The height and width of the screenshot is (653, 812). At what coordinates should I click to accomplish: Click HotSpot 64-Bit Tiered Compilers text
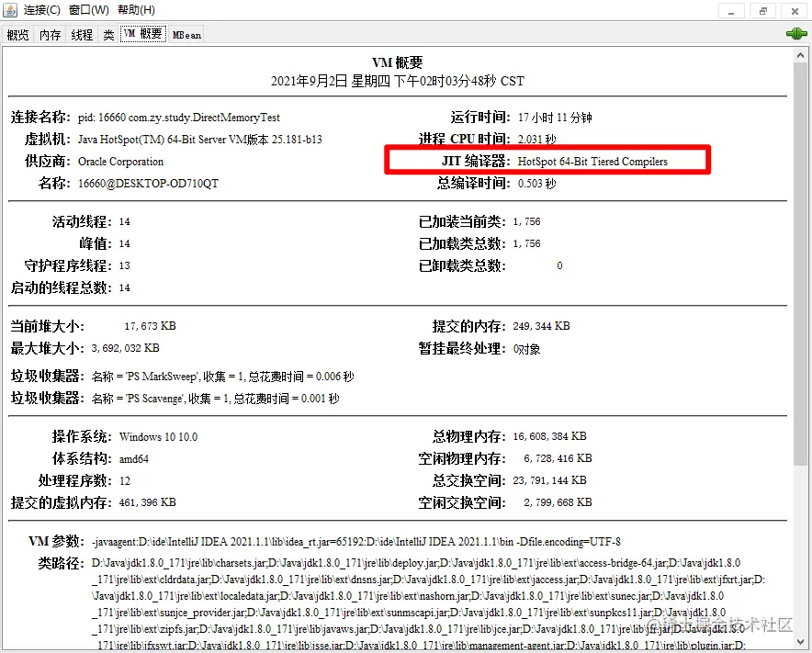(x=592, y=162)
